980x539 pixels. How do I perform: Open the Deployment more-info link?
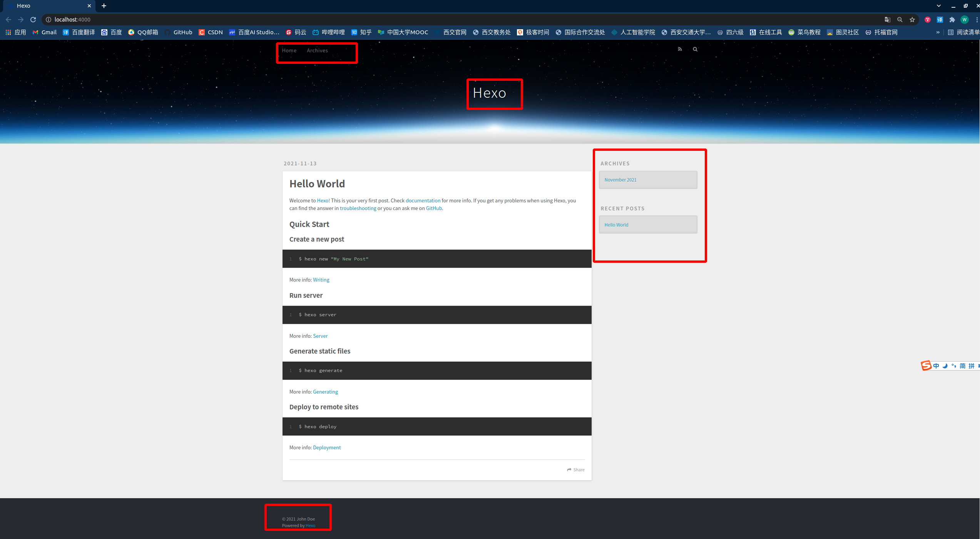[327, 447]
